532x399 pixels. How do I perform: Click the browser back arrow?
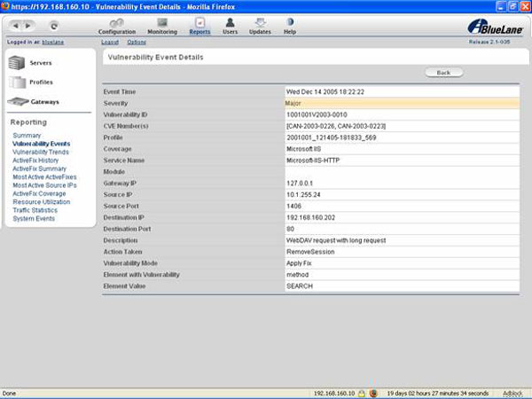17,27
